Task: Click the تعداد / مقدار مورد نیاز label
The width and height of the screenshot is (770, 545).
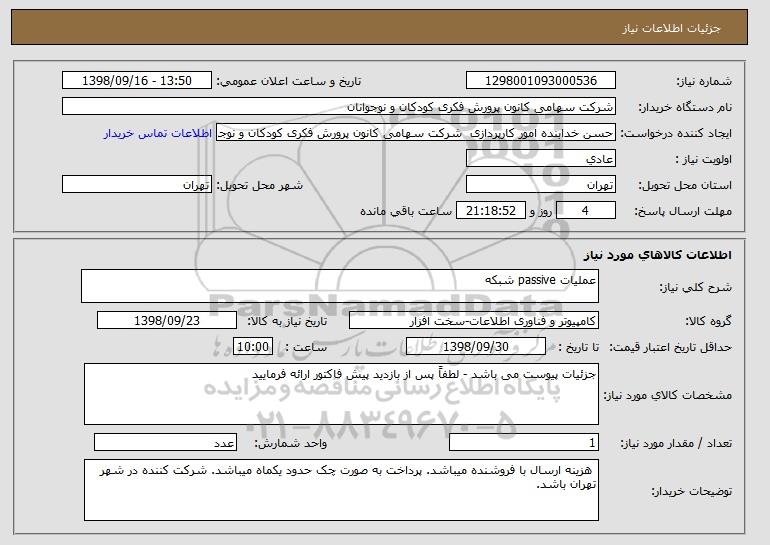Action: (x=676, y=443)
